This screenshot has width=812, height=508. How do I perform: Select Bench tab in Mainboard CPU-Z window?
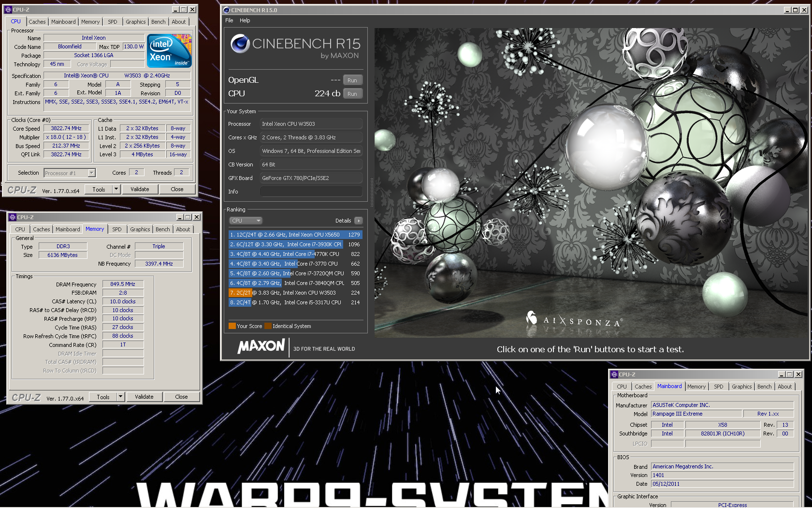pyautogui.click(x=764, y=387)
